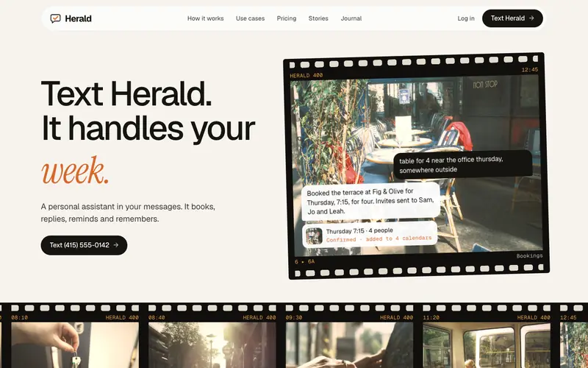Click the 12:45 timestamp on the hero film frame

click(529, 69)
